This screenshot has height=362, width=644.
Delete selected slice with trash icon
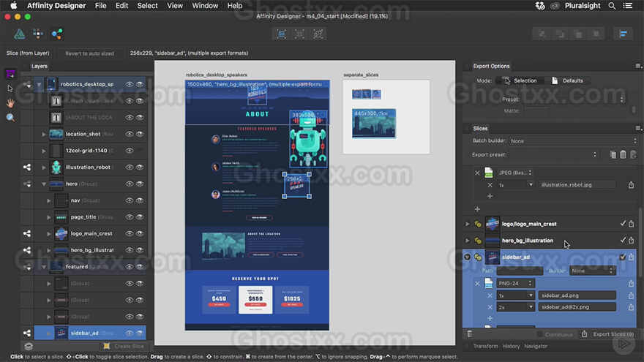coord(469,334)
